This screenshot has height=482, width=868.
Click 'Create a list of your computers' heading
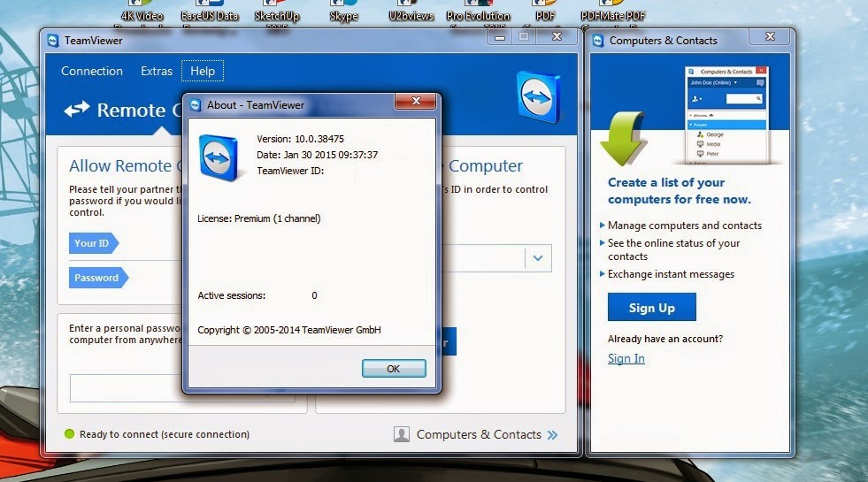click(680, 191)
